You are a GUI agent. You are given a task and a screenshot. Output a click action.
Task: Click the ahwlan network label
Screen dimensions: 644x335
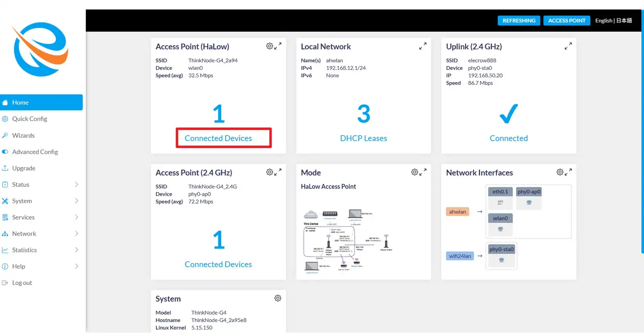pyautogui.click(x=457, y=212)
